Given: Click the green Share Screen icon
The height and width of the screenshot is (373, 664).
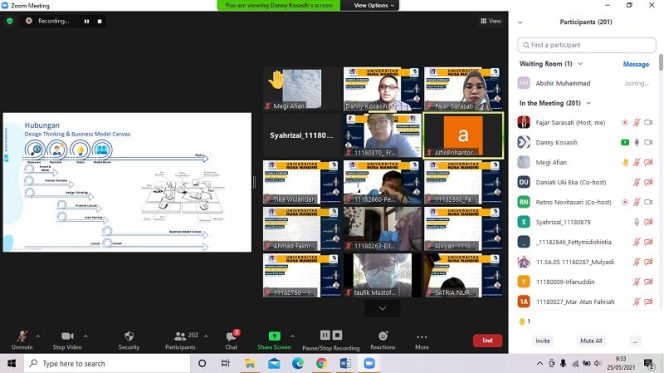Looking at the screenshot, I should coord(274,336).
